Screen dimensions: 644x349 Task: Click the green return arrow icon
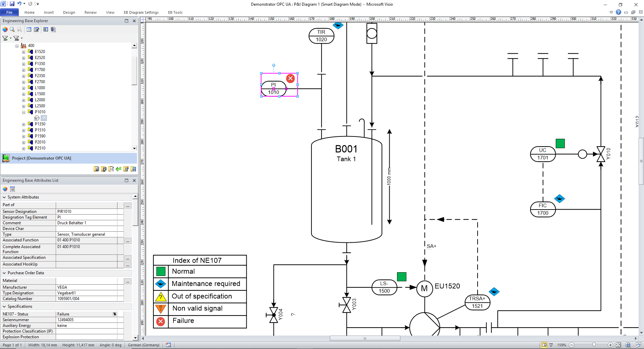(x=118, y=169)
